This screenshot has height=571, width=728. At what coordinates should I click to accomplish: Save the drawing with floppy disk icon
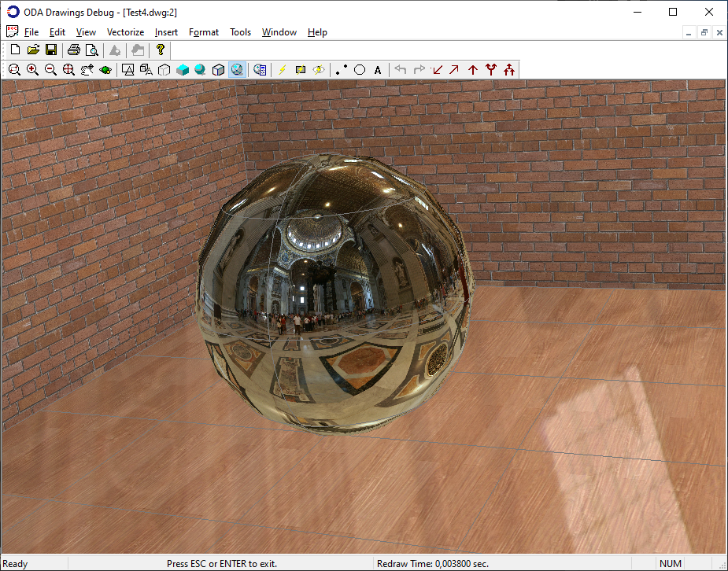[51, 50]
